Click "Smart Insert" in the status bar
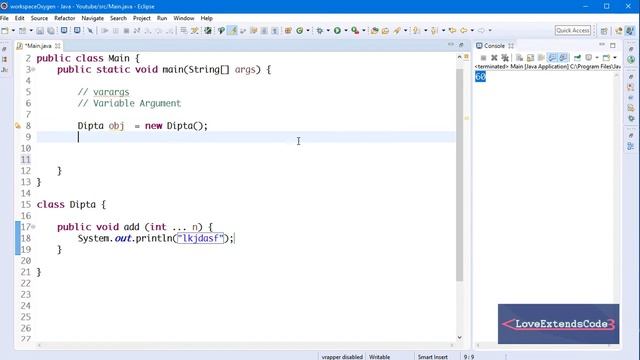Image resolution: width=640 pixels, height=360 pixels. pyautogui.click(x=433, y=357)
